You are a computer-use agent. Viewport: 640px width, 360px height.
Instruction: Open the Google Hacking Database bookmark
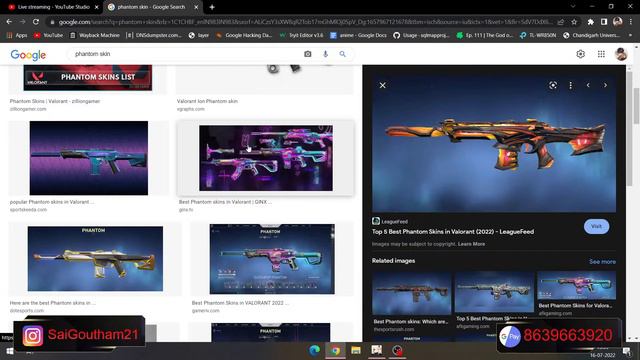pos(244,36)
